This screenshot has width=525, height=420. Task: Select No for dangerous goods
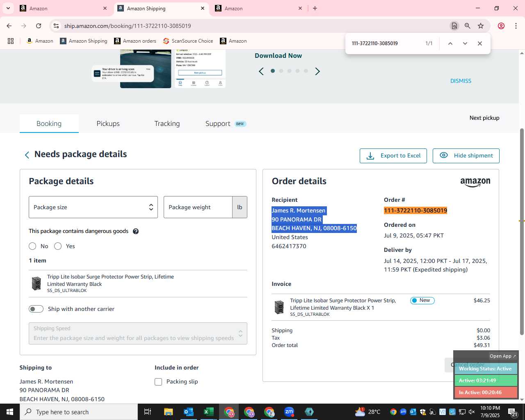[x=32, y=246]
